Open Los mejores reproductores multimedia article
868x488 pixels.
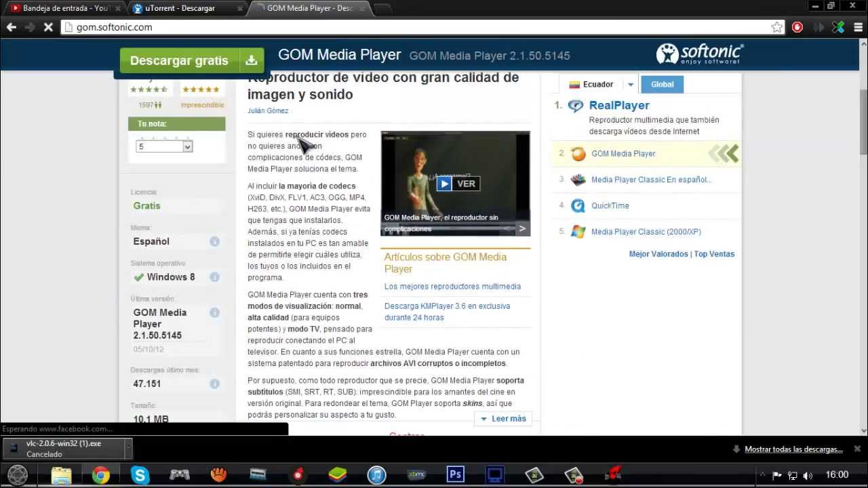pos(452,287)
